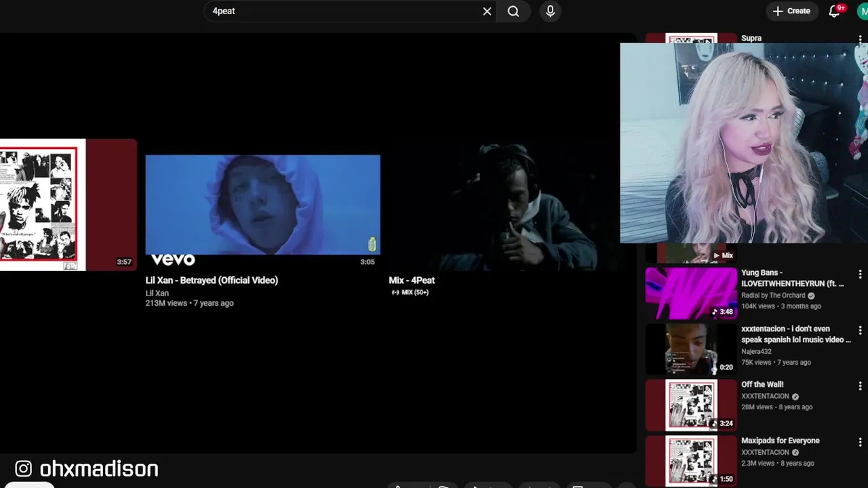Open options menu for xxxtentacion spanish video
Screen dimensions: 868x488
click(x=860, y=330)
